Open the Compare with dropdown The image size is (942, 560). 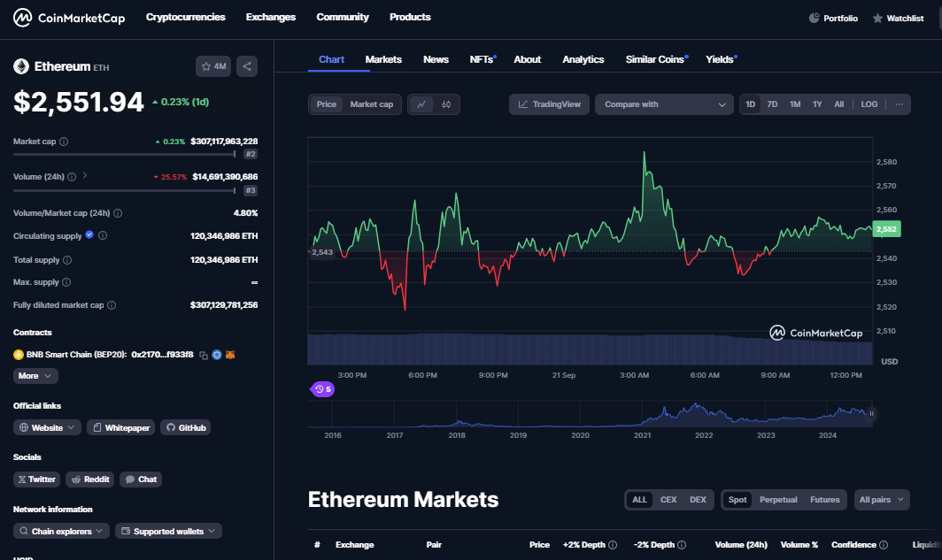coord(664,104)
